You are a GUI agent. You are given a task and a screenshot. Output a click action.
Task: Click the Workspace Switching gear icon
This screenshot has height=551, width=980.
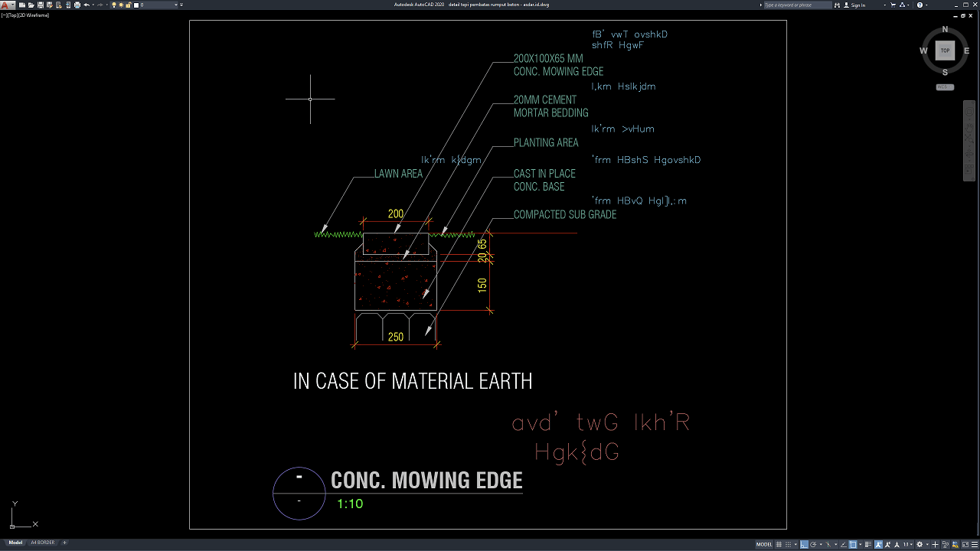click(920, 545)
